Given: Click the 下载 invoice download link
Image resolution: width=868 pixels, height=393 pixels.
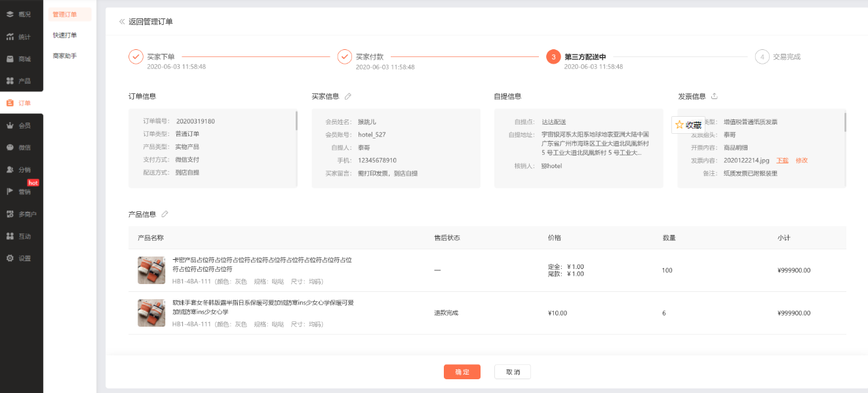Looking at the screenshot, I should [x=782, y=161].
